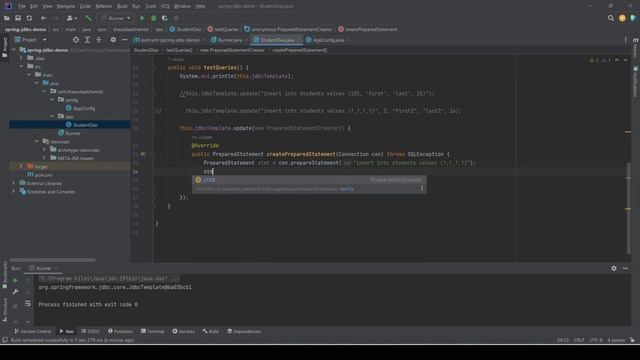The image size is (640, 360).
Task: Open the Refactor menu
Action: [x=104, y=6]
